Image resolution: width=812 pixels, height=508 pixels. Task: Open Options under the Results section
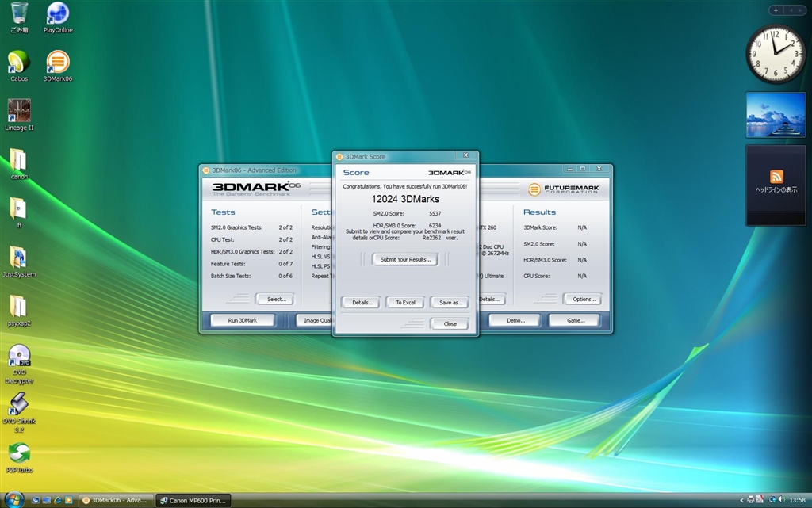pos(583,299)
